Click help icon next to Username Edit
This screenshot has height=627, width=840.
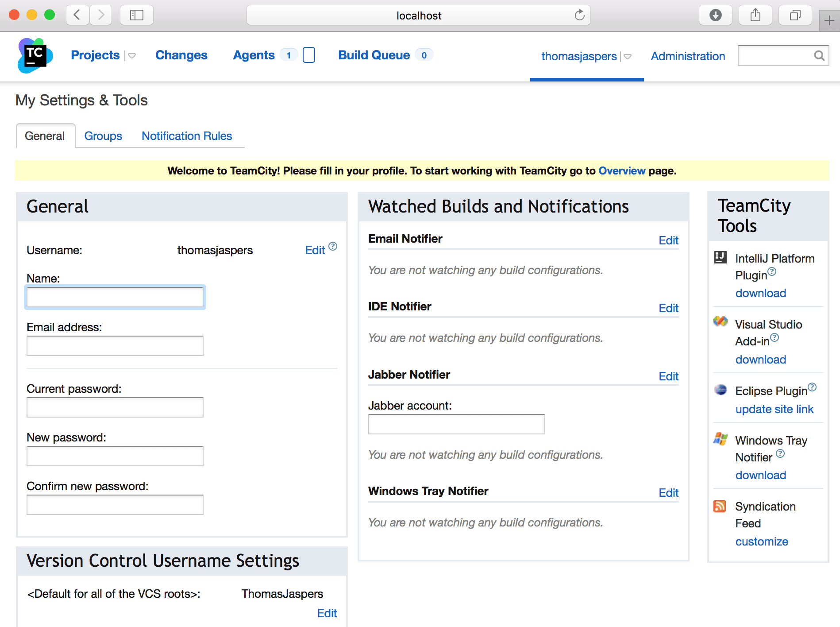[x=333, y=246]
